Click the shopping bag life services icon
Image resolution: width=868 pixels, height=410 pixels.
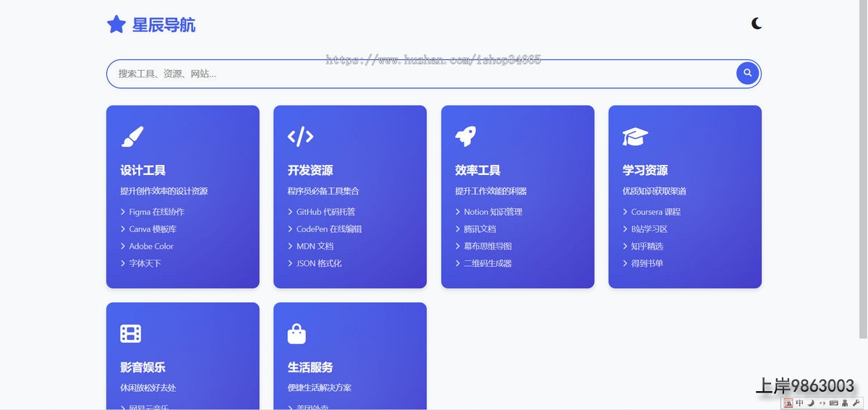point(297,333)
